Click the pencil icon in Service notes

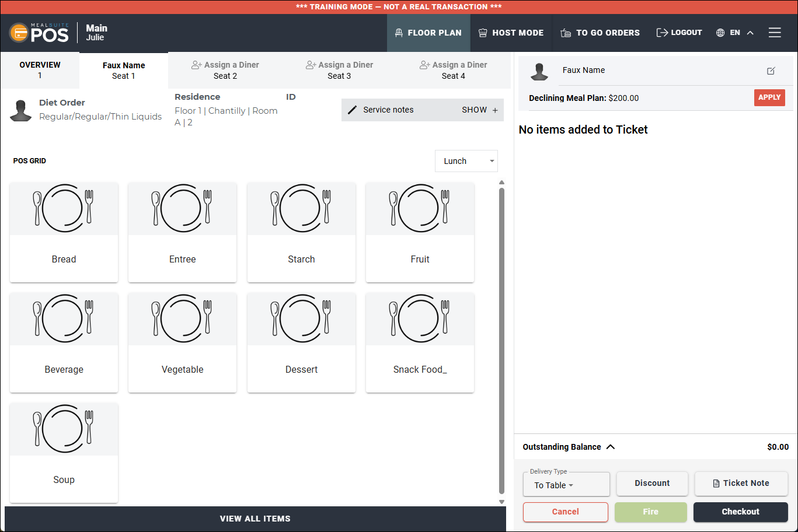tap(352, 110)
